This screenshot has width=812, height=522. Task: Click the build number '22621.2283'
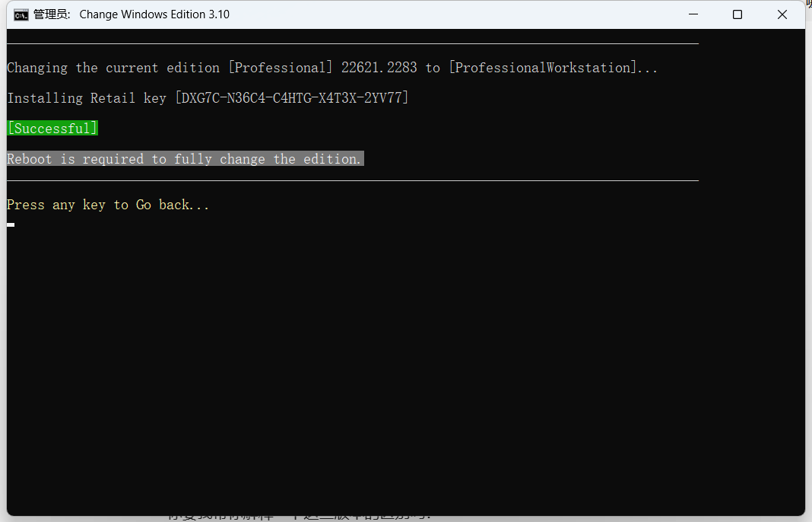pyautogui.click(x=379, y=68)
